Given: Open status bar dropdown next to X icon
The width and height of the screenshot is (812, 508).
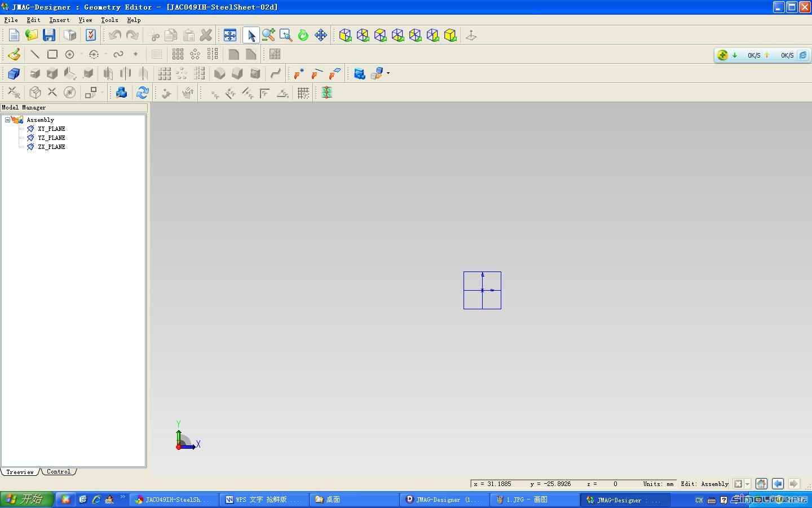Looking at the screenshot, I should click(x=748, y=484).
